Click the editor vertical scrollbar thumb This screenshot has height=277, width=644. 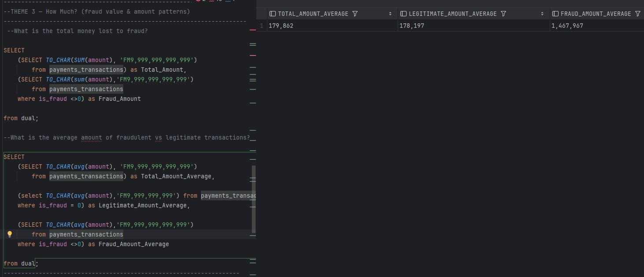pyautogui.click(x=253, y=199)
